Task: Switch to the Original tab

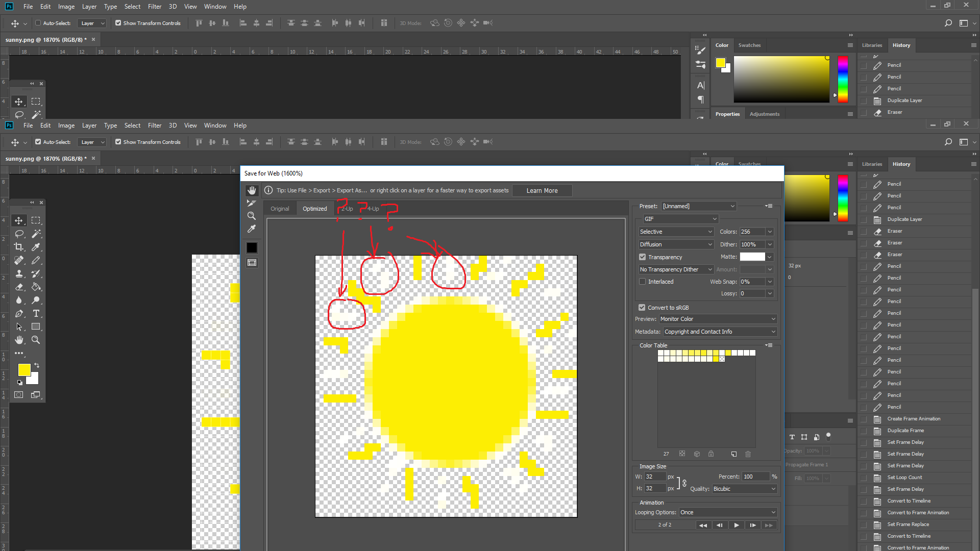Action: (x=280, y=209)
